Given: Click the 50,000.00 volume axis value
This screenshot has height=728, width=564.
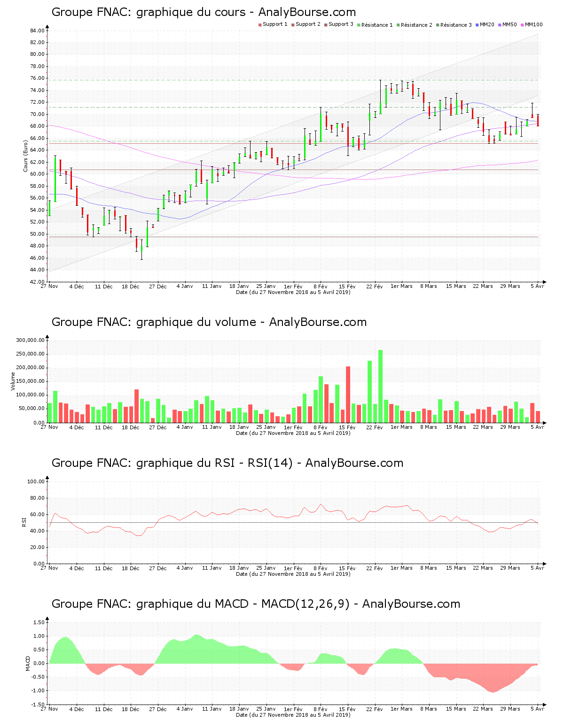Looking at the screenshot, I should [31, 409].
